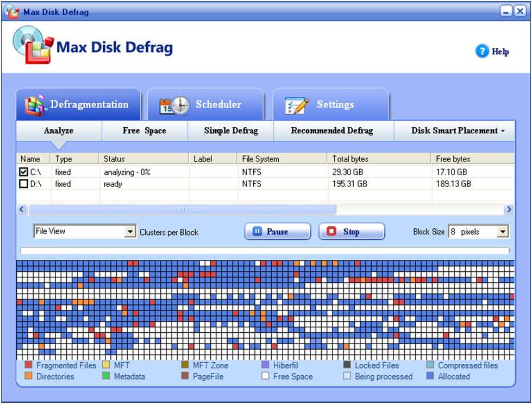The height and width of the screenshot is (404, 532).
Task: Pause the analysis with the Pause button
Action: tap(278, 231)
